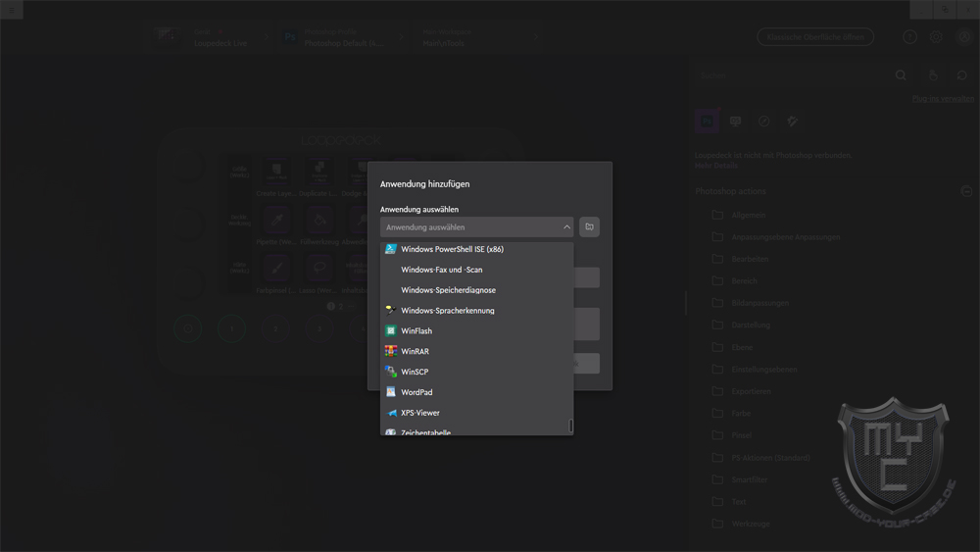This screenshot has height=552, width=980.
Task: Choose Windows-Fax und -Scan entry
Action: [x=476, y=270]
